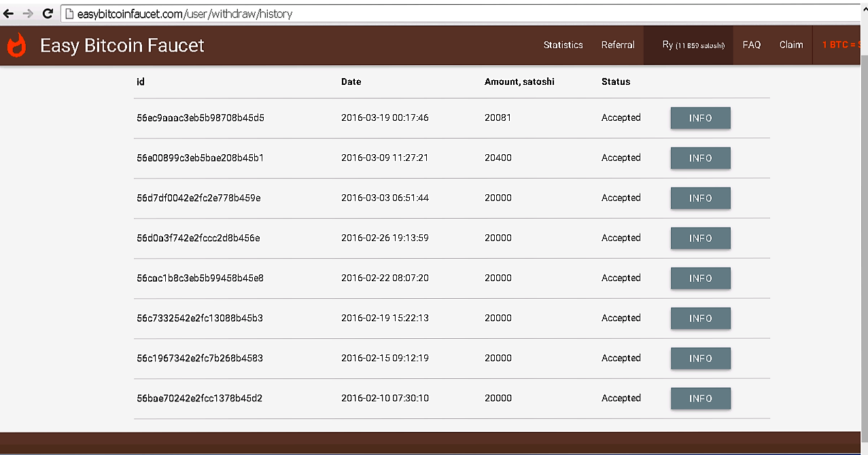Go forward with the browser forward arrow

pyautogui.click(x=28, y=13)
